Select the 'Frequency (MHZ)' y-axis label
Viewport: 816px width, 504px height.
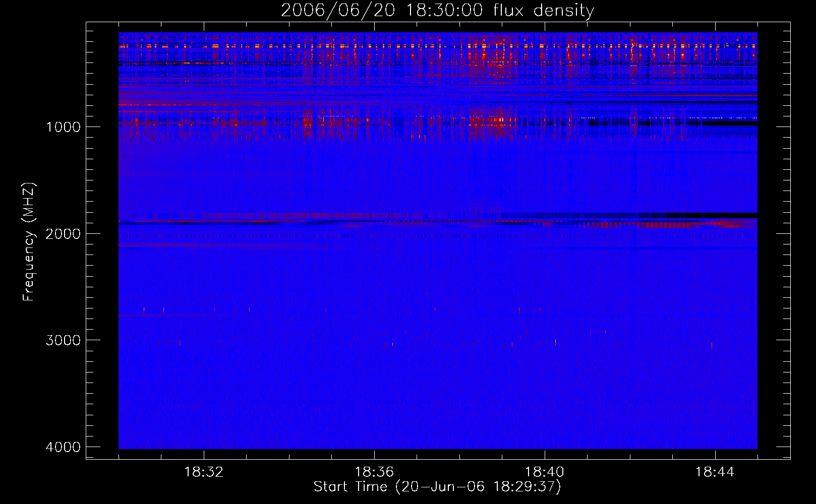pos(29,242)
